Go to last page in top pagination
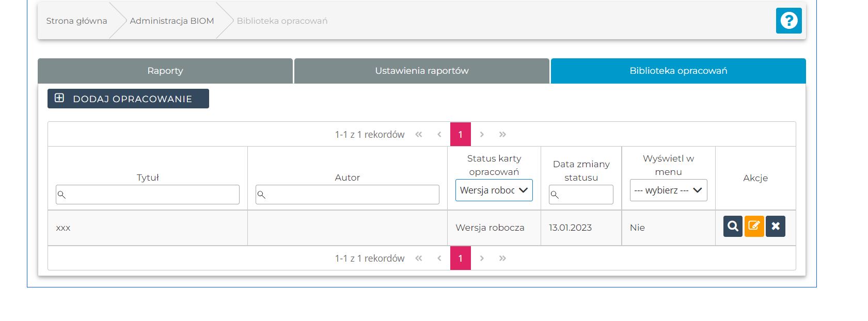Viewport: 868px width, 321px height. pyautogui.click(x=502, y=134)
